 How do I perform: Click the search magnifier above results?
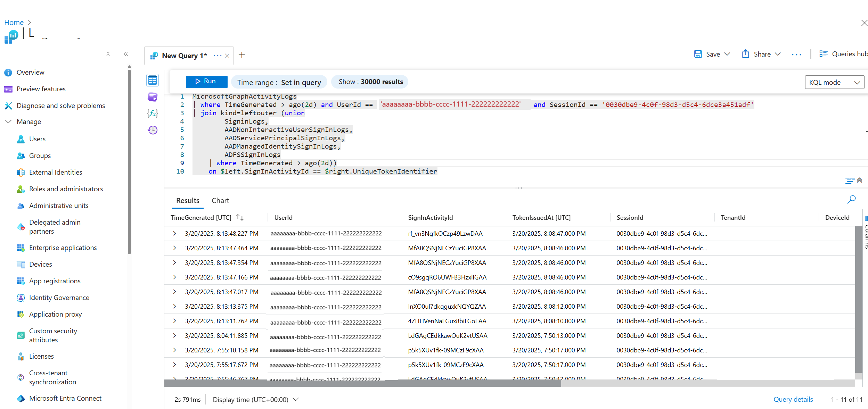coord(851,199)
